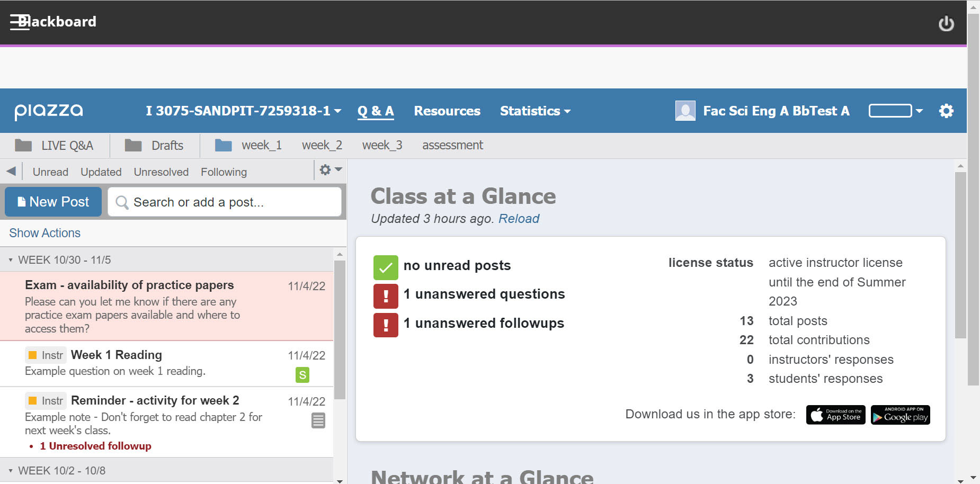Toggle the Unread filter
Image resolution: width=980 pixels, height=484 pixels.
50,172
